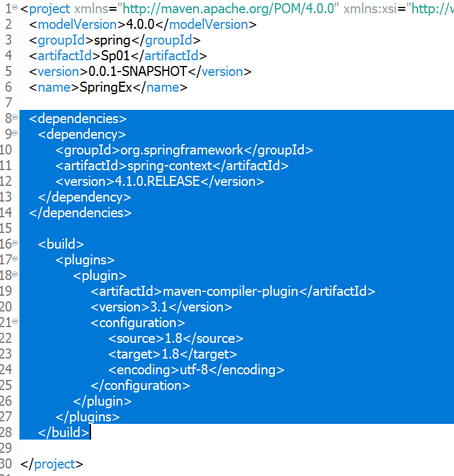Collapse the build fold on line 16
Viewport: 454px width, 476px height.
click(14, 243)
